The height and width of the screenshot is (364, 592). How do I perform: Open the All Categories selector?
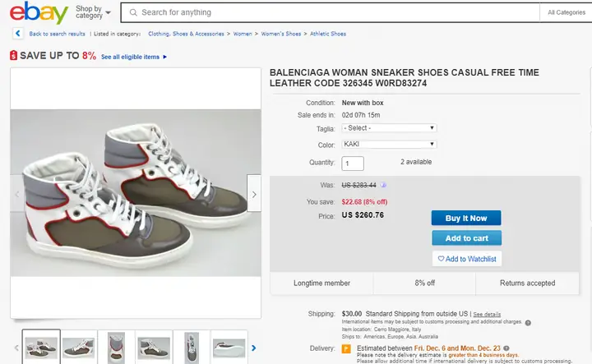click(x=567, y=12)
